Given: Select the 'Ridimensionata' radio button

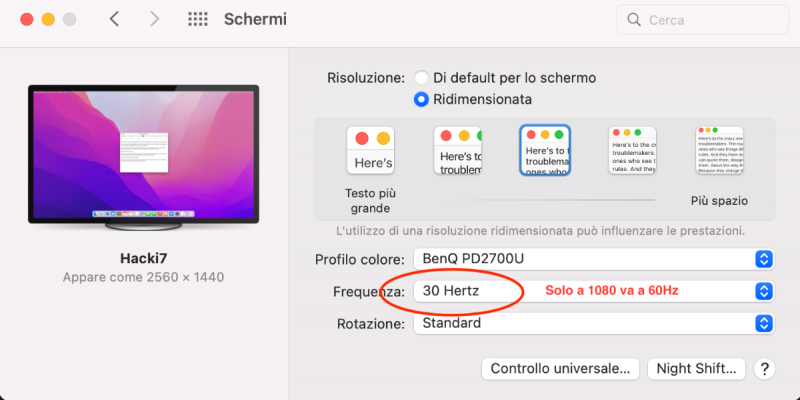Looking at the screenshot, I should [x=422, y=99].
